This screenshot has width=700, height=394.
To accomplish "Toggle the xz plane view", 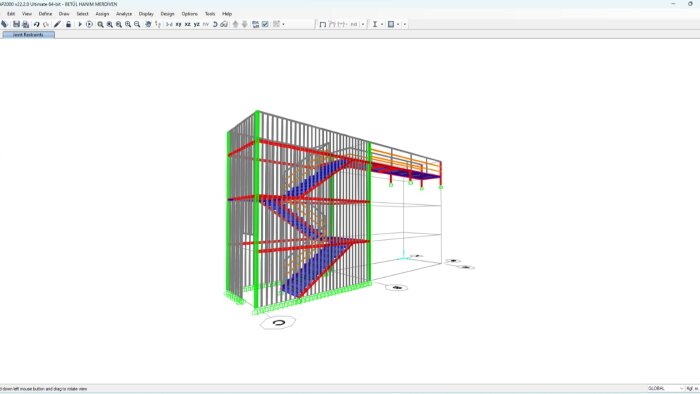I will pyautogui.click(x=188, y=25).
